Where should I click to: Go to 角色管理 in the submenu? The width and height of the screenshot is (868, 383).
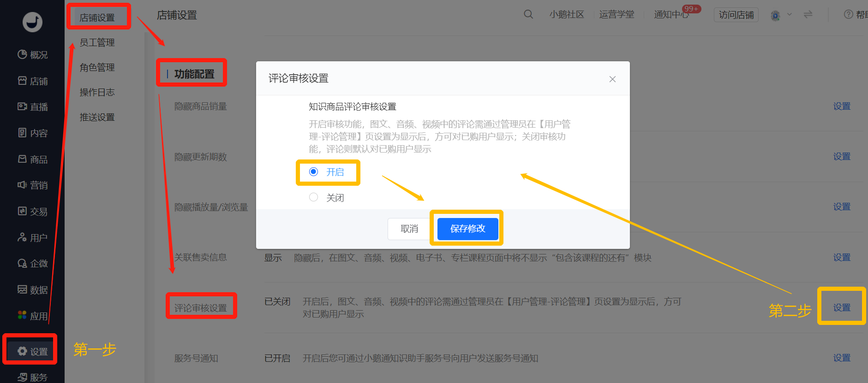tap(97, 67)
